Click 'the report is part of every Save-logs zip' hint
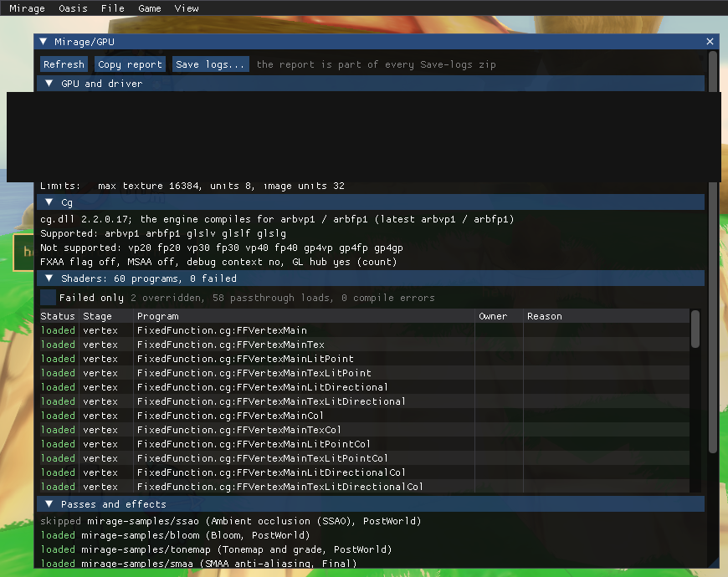This screenshot has width=728, height=577. point(376,64)
